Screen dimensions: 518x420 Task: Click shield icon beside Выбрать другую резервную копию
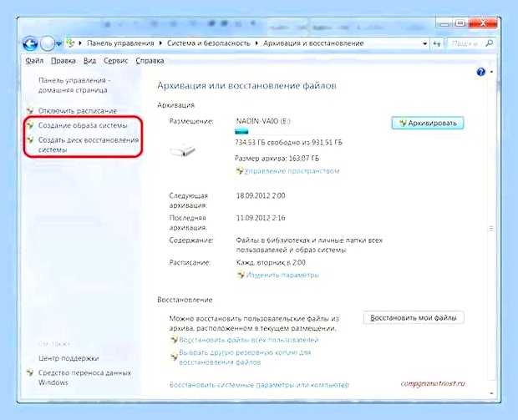click(x=174, y=357)
